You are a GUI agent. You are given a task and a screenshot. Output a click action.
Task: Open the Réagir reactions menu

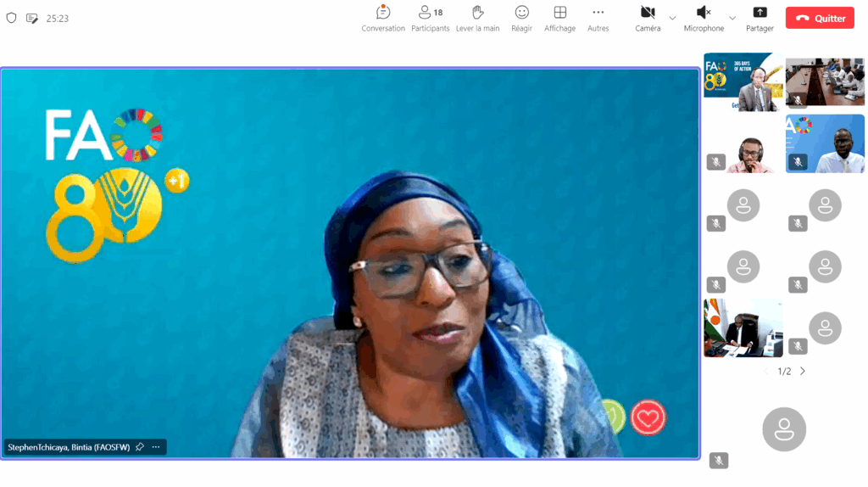pyautogui.click(x=522, y=18)
